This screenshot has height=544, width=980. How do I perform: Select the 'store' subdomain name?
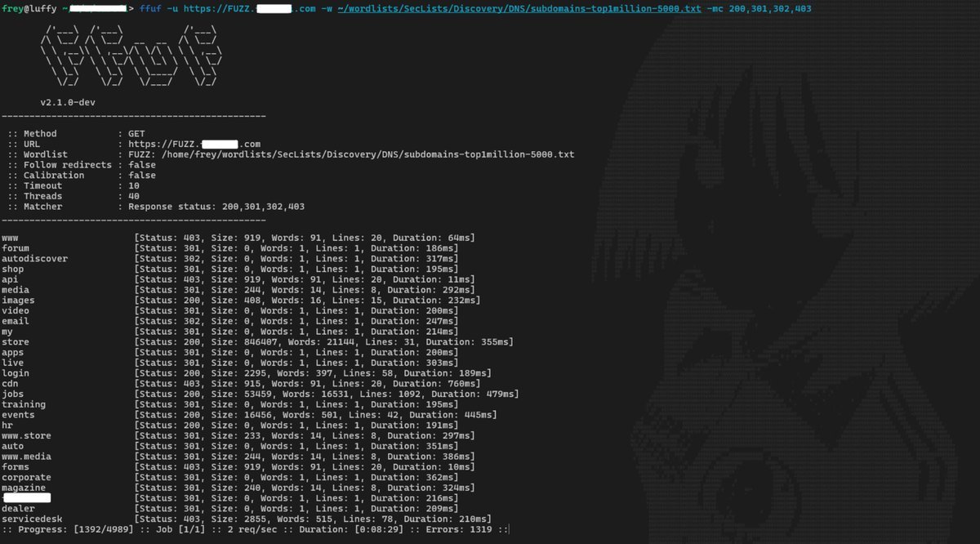[x=16, y=342]
